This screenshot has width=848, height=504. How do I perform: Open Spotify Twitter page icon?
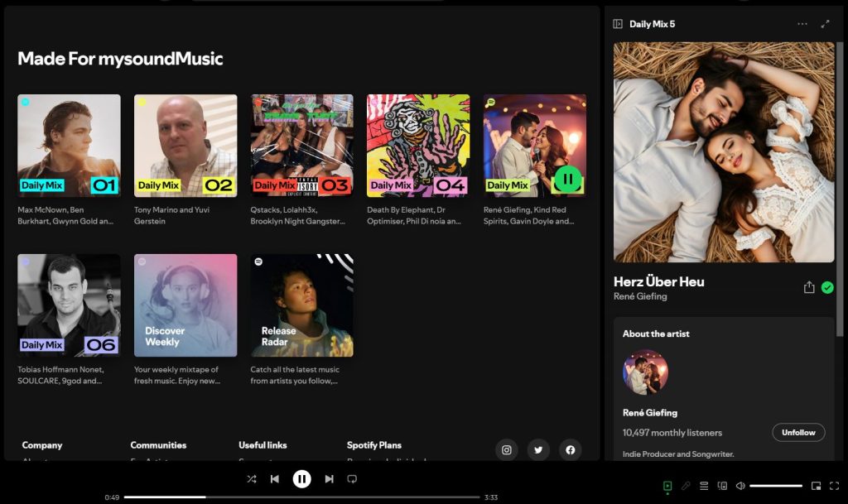coord(538,450)
